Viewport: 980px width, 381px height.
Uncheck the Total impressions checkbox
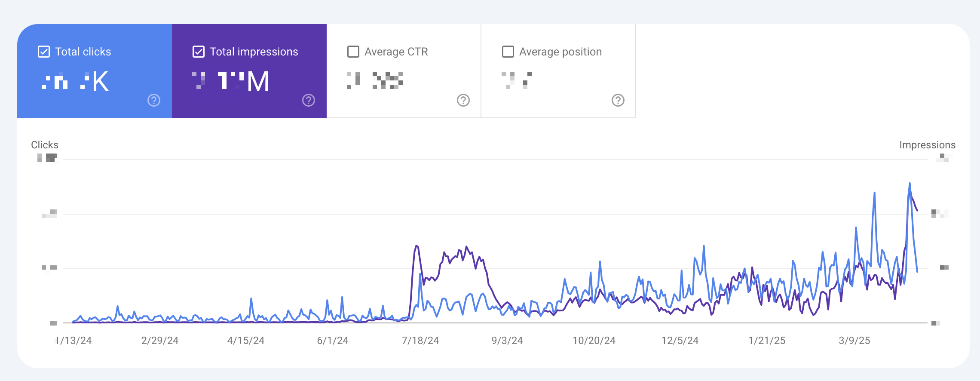click(199, 52)
